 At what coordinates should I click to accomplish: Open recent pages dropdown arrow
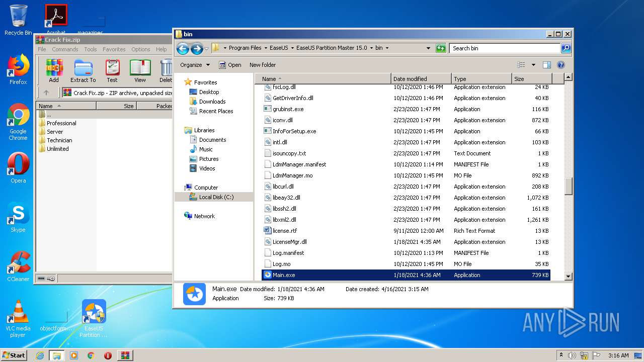[x=206, y=49]
